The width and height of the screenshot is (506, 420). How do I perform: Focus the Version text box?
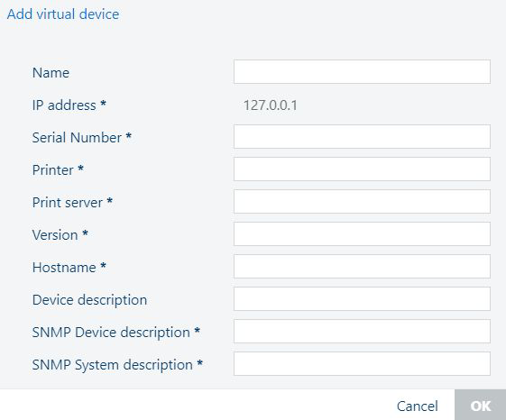pos(362,233)
